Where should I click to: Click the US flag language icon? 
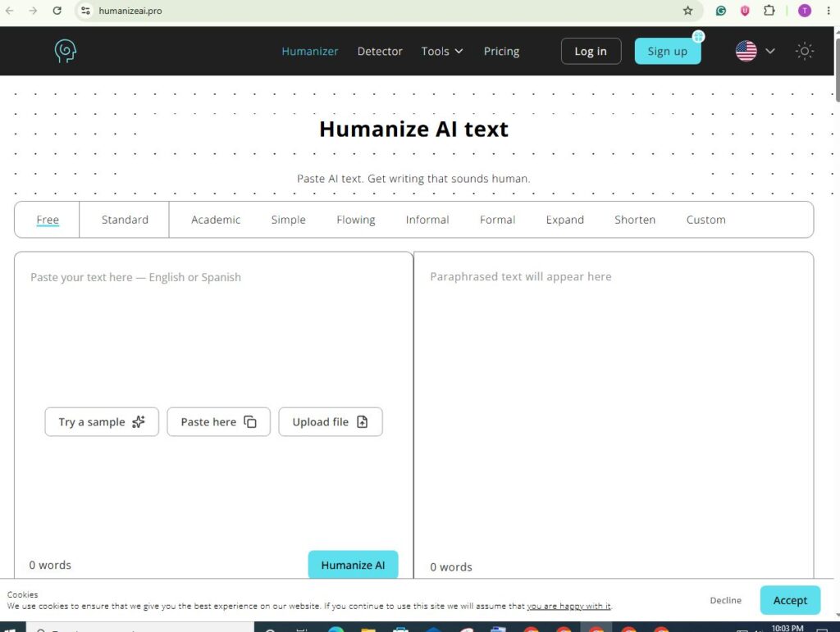746,52
